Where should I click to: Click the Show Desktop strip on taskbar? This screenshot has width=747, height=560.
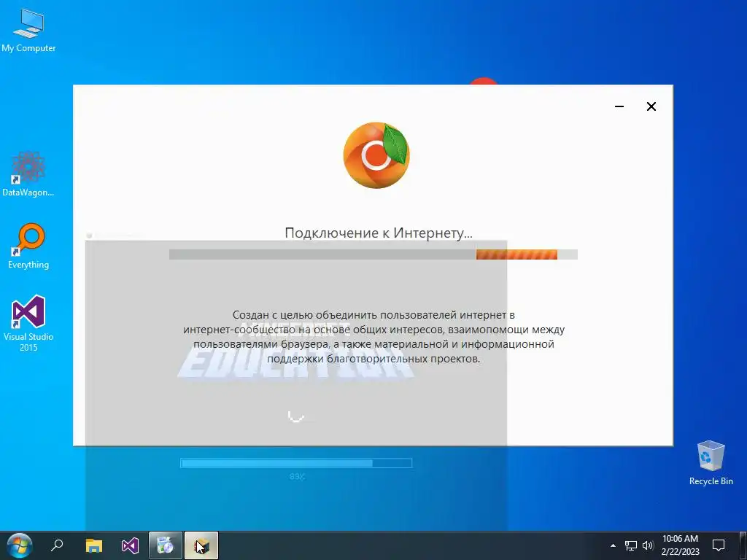(743, 545)
